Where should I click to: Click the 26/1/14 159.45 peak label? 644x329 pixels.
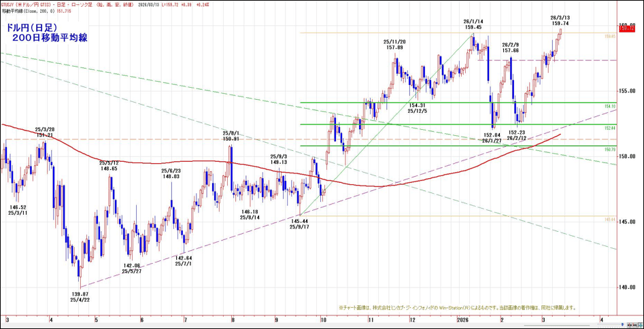[x=473, y=24]
